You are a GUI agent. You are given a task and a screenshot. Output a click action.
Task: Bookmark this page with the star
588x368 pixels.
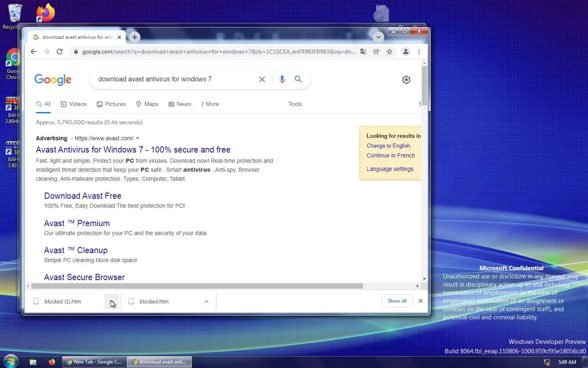tap(390, 52)
